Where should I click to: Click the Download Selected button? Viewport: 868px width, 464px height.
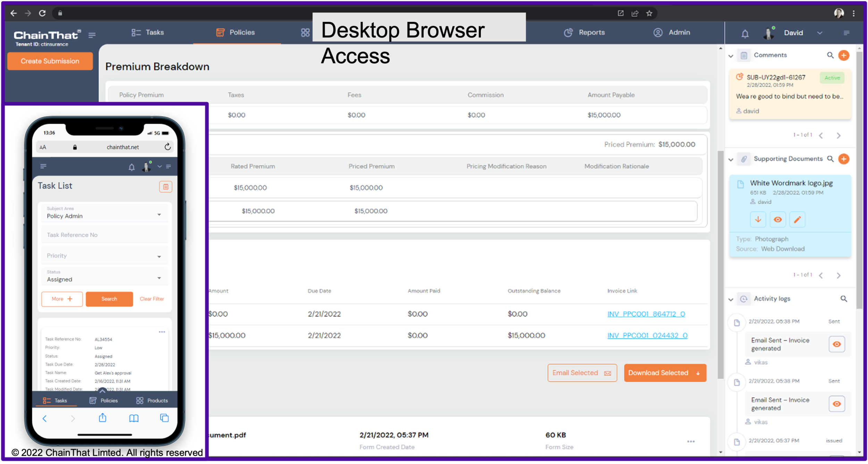point(665,373)
